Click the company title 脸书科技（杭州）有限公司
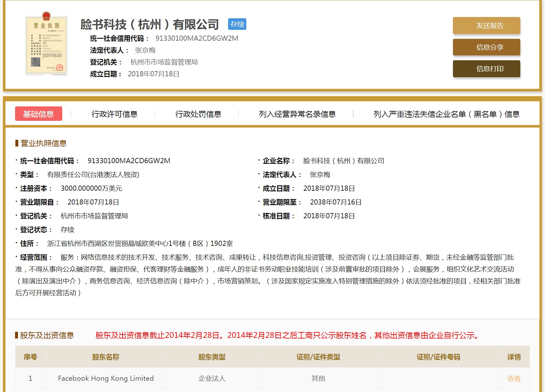The height and width of the screenshot is (392, 545). point(149,24)
